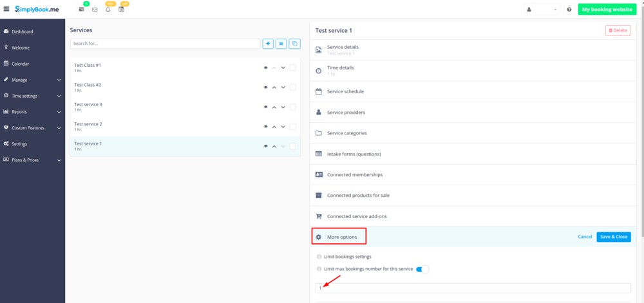
Task: Move Test service 3 up with arrow
Action: click(x=274, y=107)
